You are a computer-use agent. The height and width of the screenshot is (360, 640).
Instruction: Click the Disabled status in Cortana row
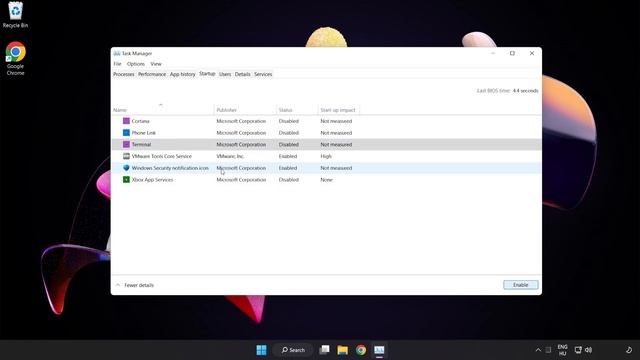point(289,121)
